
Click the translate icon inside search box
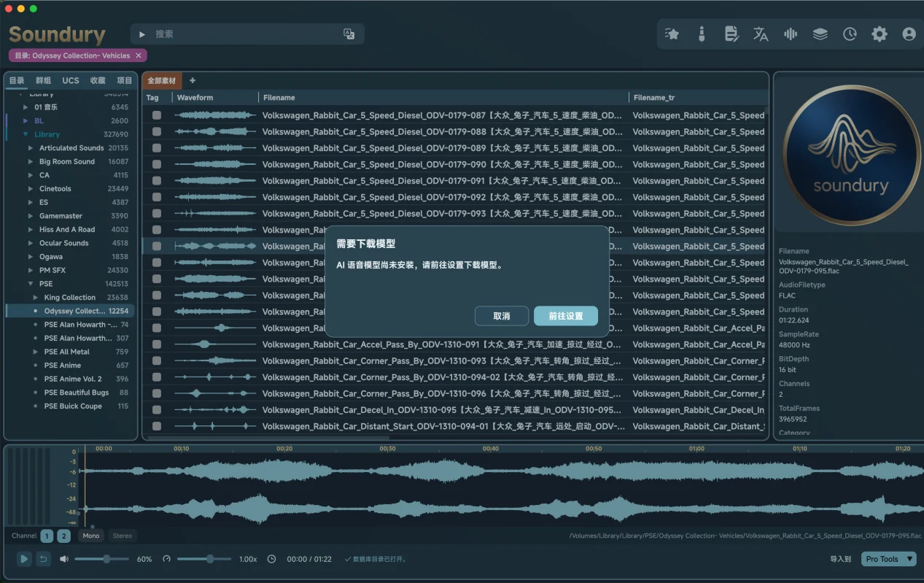click(349, 34)
